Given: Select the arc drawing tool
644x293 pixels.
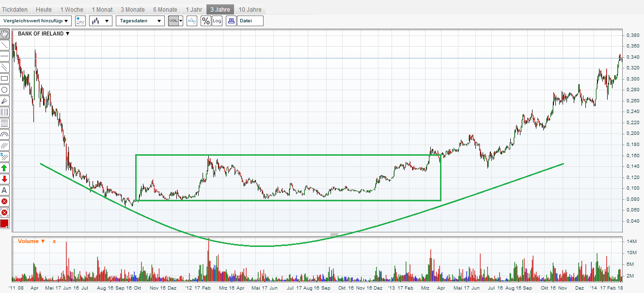Looking at the screenshot, I should coord(5,134).
